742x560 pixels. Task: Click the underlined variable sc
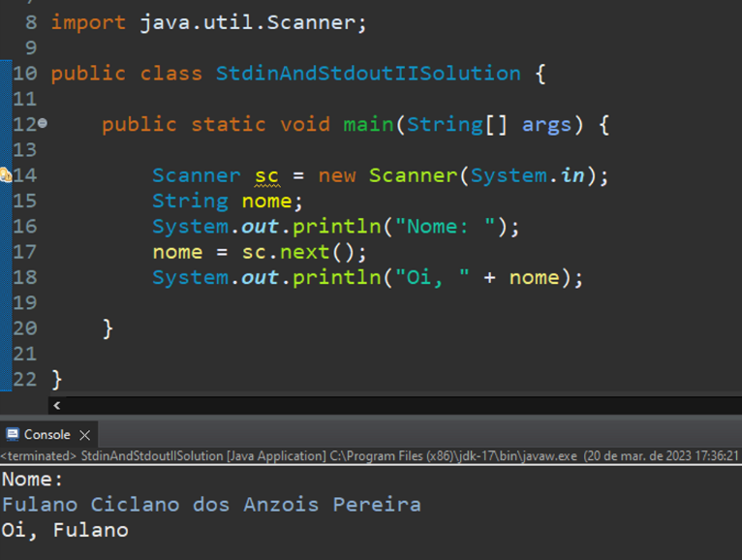pyautogui.click(x=266, y=176)
